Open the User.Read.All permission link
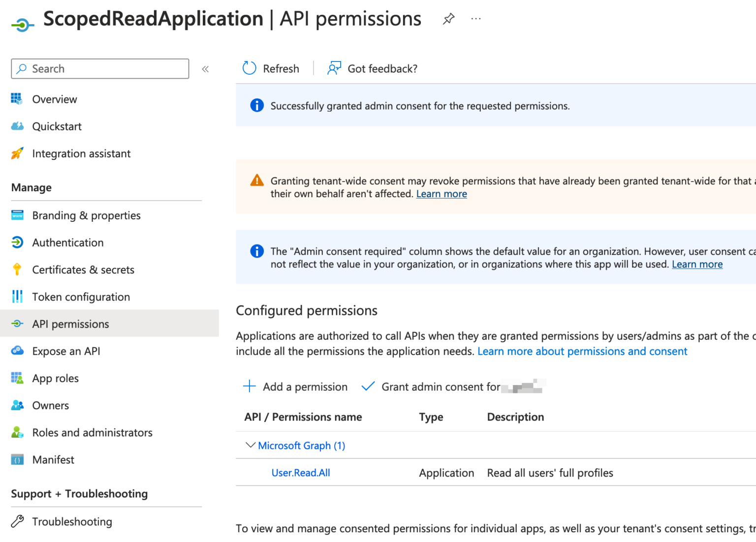 tap(301, 473)
